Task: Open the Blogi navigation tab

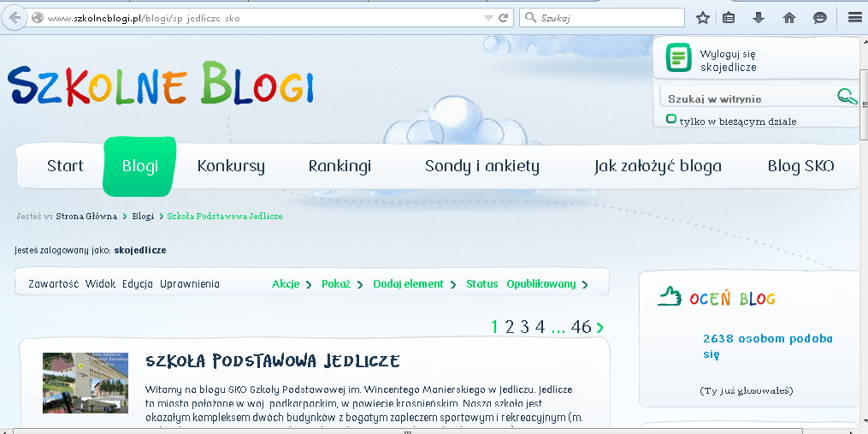Action: coord(139,166)
